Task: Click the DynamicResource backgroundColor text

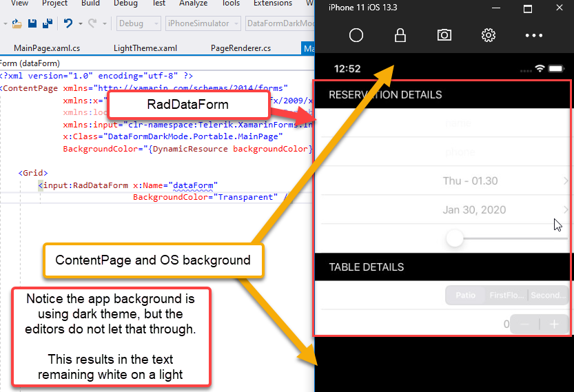Action: click(230, 149)
